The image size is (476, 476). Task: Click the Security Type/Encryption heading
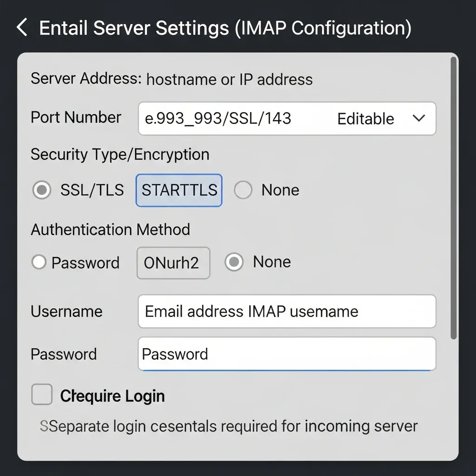120,154
